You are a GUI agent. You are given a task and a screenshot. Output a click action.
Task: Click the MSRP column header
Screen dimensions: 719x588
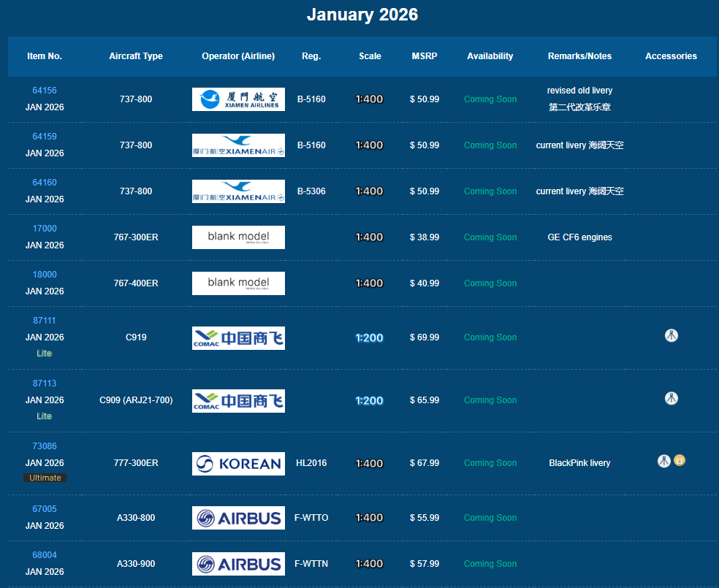424,56
